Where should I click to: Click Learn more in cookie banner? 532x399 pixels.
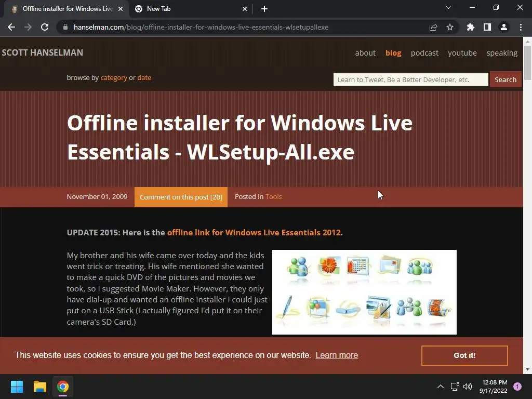click(x=337, y=355)
